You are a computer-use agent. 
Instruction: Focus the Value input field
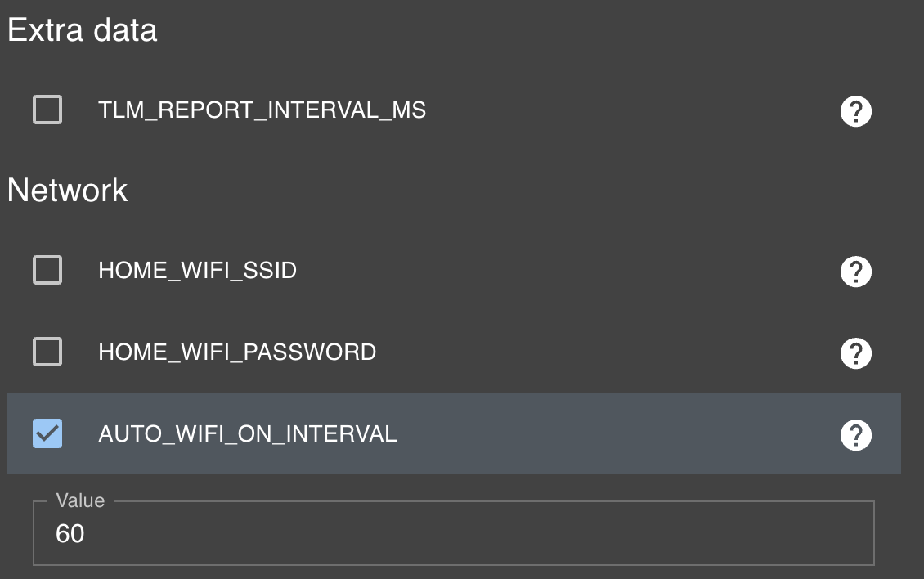point(454,533)
